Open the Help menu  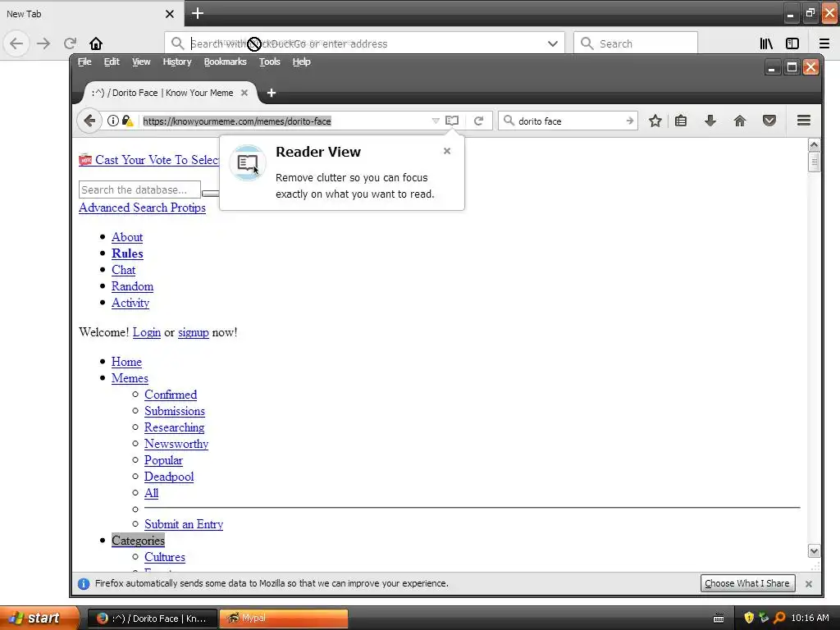coord(302,62)
